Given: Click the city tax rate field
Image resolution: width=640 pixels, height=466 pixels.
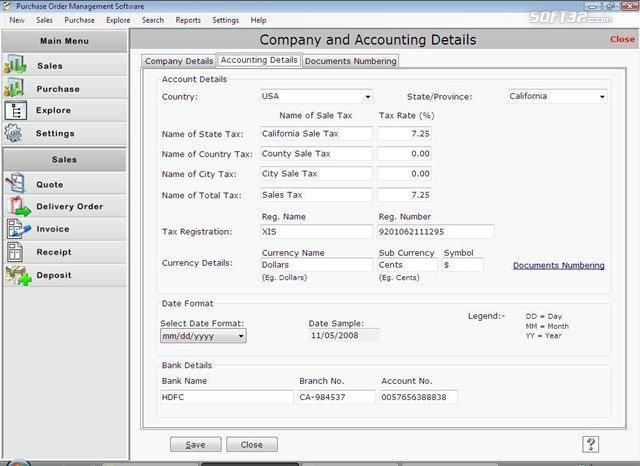Looking at the screenshot, I should coord(404,174).
